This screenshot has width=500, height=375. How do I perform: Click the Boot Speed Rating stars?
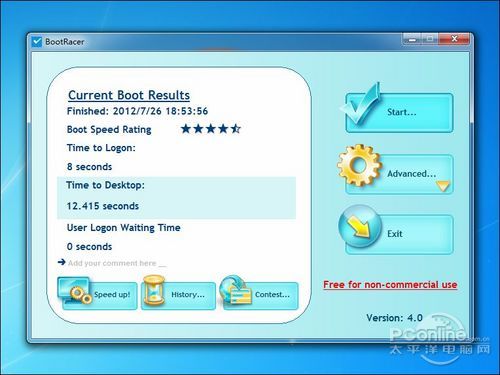tap(211, 129)
